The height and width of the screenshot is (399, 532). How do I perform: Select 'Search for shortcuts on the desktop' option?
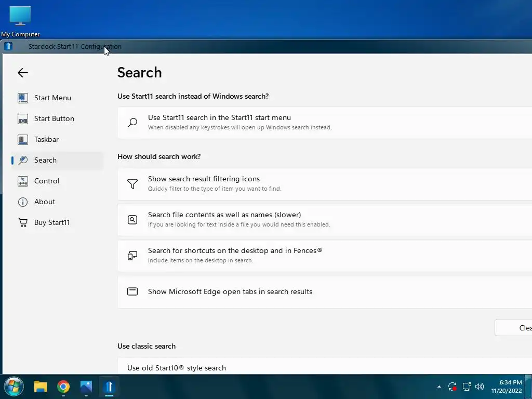point(325,256)
